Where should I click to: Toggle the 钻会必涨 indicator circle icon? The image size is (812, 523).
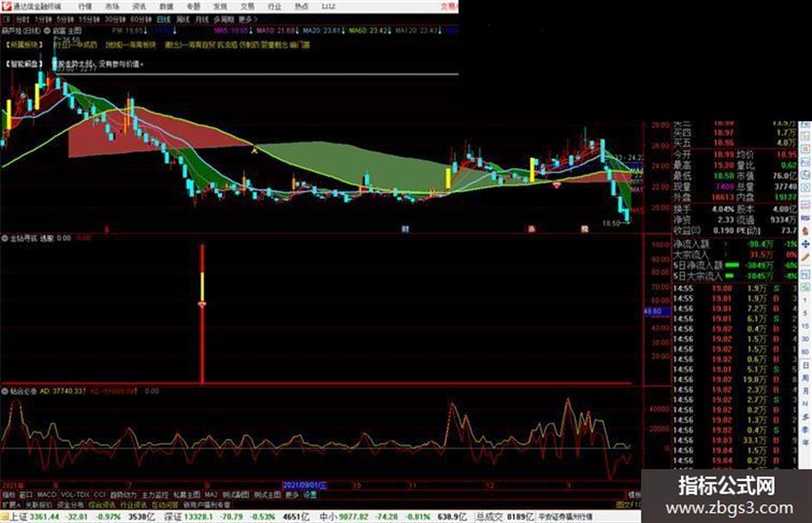[x=5, y=392]
